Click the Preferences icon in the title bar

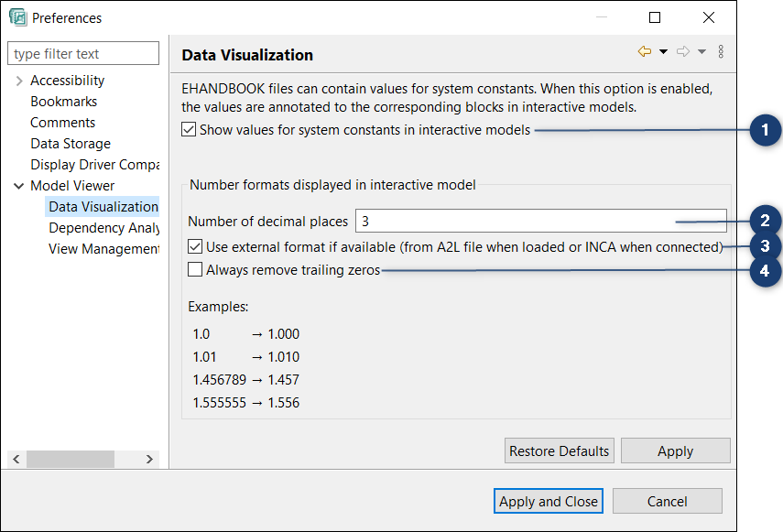(16, 17)
